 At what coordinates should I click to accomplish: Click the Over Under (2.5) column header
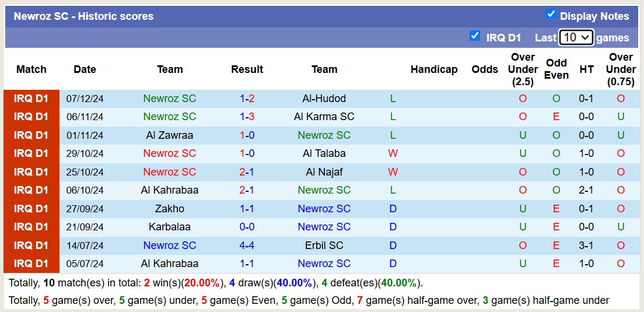point(523,69)
